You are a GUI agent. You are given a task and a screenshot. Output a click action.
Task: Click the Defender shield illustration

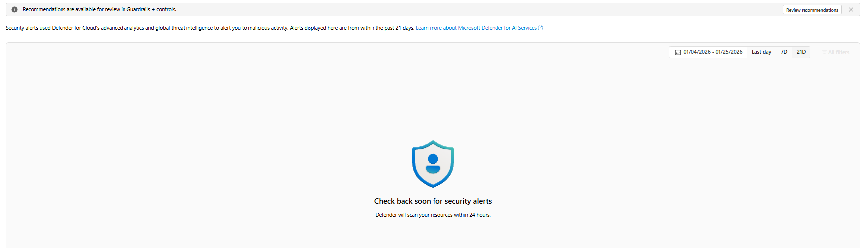[433, 164]
